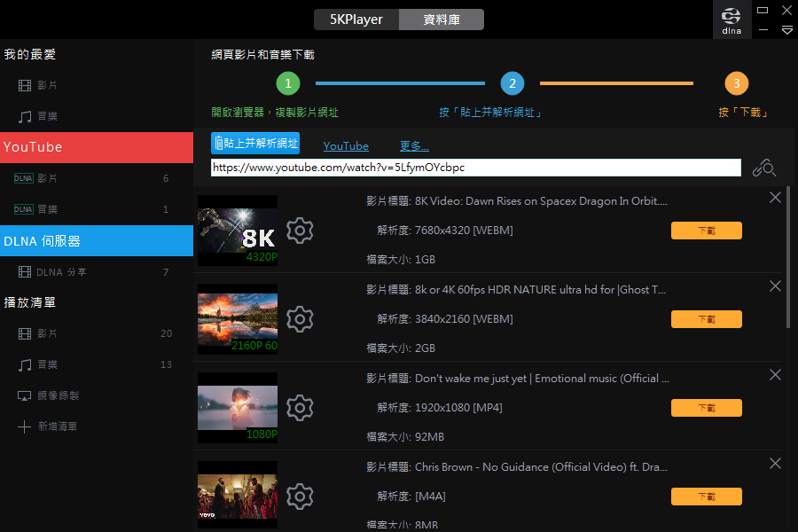
Task: Click the video URL input field
Action: (475, 168)
